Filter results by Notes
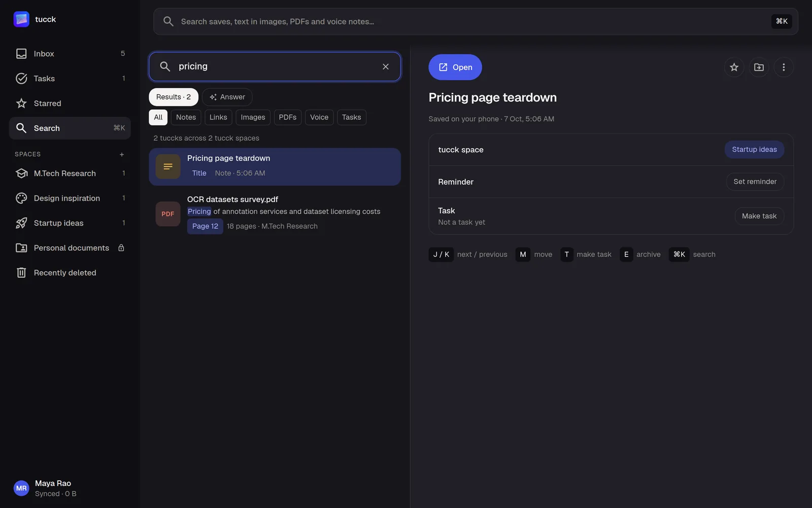 point(186,117)
